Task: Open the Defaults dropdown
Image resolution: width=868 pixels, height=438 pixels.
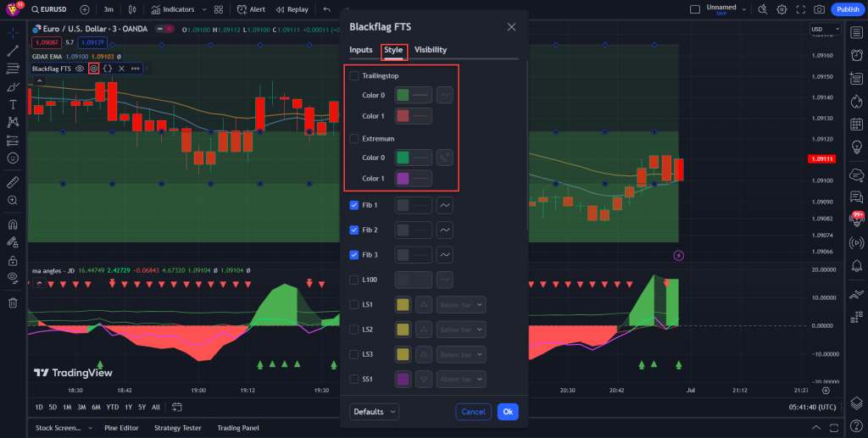Action: pos(374,412)
